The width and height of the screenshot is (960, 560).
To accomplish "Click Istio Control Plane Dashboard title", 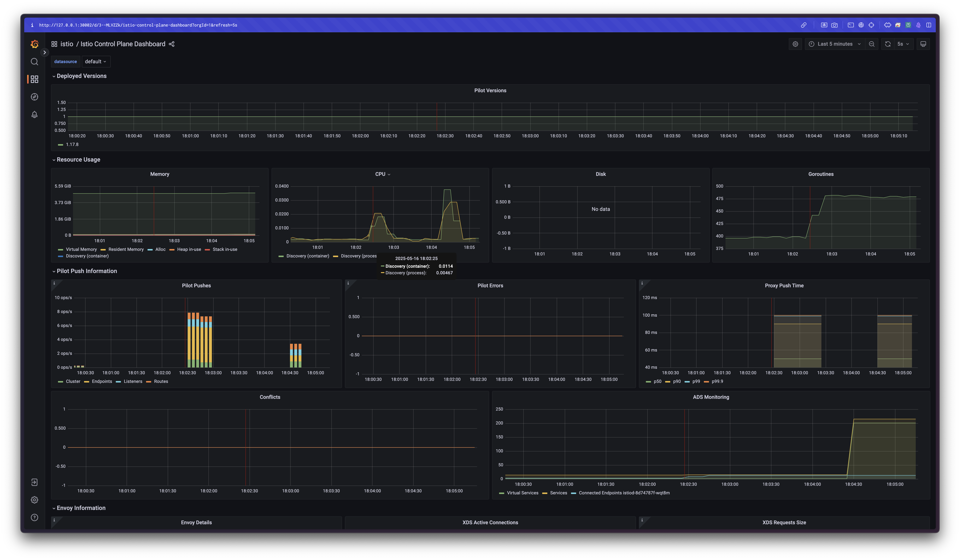I will 123,44.
